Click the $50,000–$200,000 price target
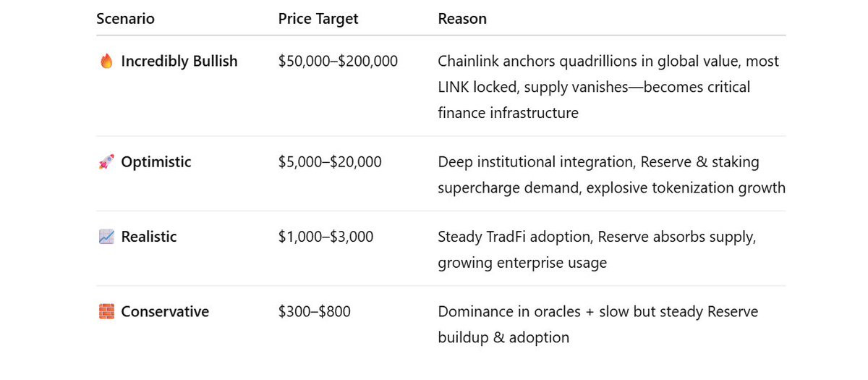 click(x=338, y=62)
